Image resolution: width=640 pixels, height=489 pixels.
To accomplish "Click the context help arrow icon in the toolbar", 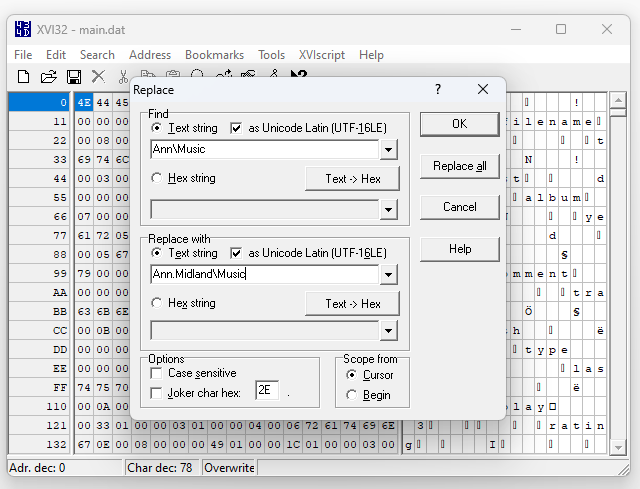I will coord(299,74).
